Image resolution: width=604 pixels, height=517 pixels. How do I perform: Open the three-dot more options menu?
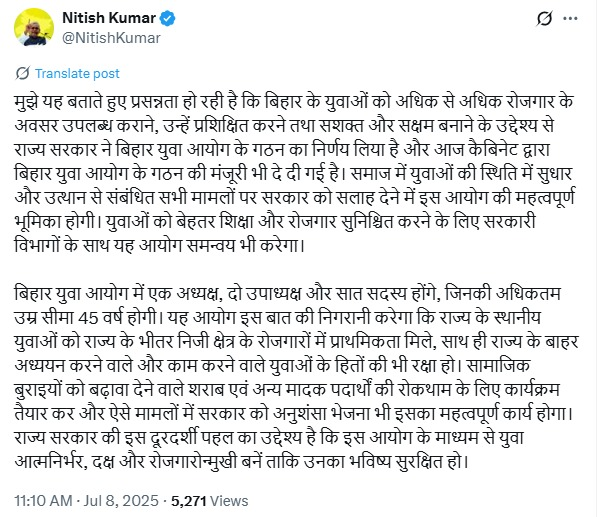pyautogui.click(x=570, y=18)
